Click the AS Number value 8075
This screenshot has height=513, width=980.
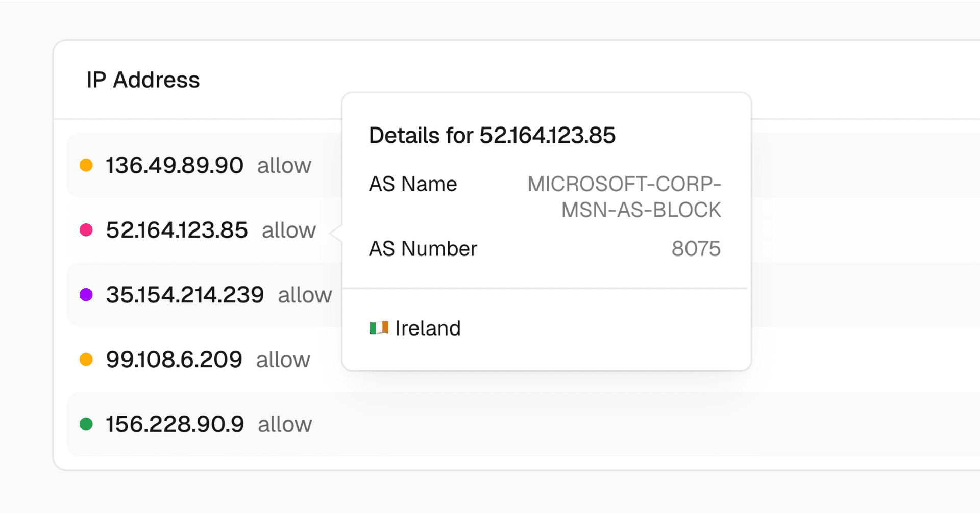click(x=696, y=249)
